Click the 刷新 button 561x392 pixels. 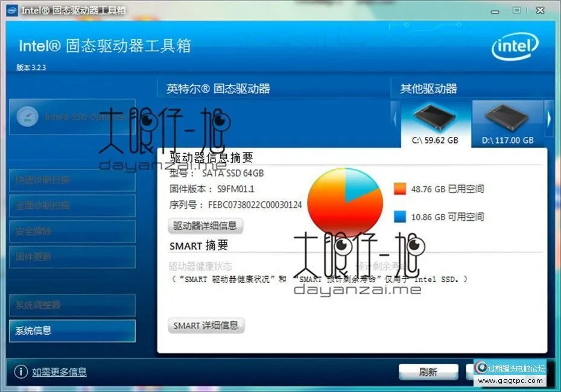click(428, 372)
